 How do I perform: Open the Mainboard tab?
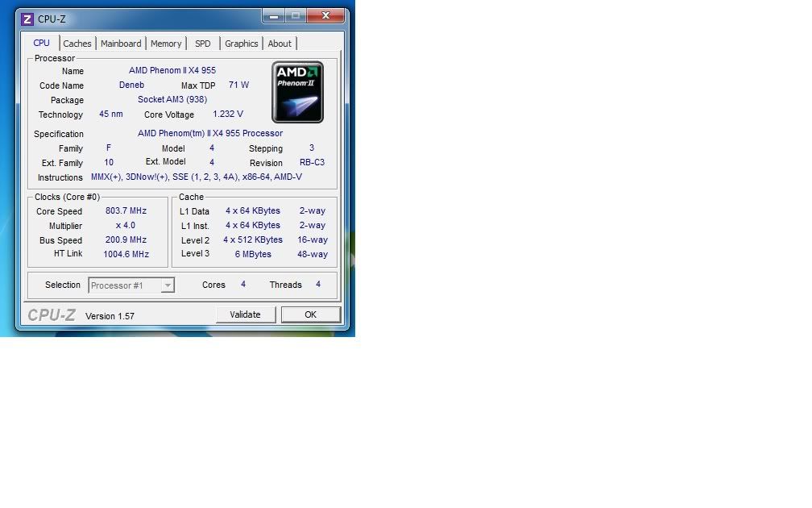click(x=121, y=44)
